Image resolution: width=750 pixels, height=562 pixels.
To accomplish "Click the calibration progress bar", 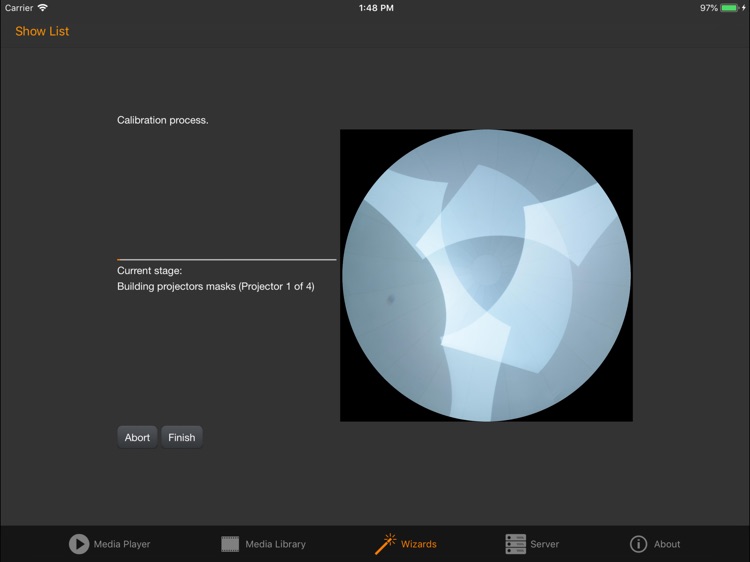I will point(227,260).
